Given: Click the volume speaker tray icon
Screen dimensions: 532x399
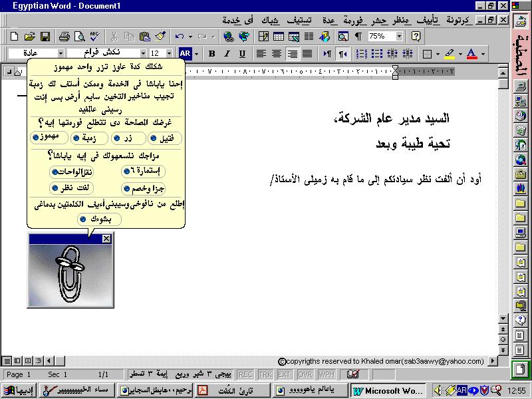Looking at the screenshot, I should pyautogui.click(x=438, y=390).
